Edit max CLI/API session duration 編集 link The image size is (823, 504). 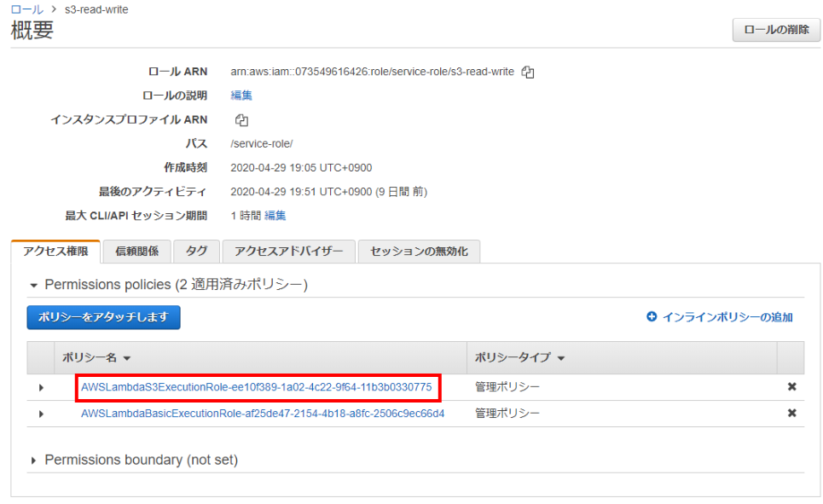(275, 216)
